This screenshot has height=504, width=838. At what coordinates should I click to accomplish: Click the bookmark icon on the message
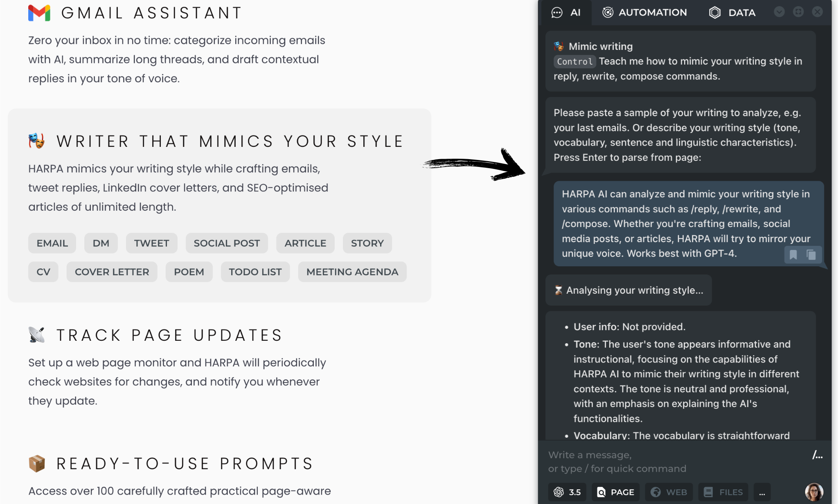coord(793,255)
